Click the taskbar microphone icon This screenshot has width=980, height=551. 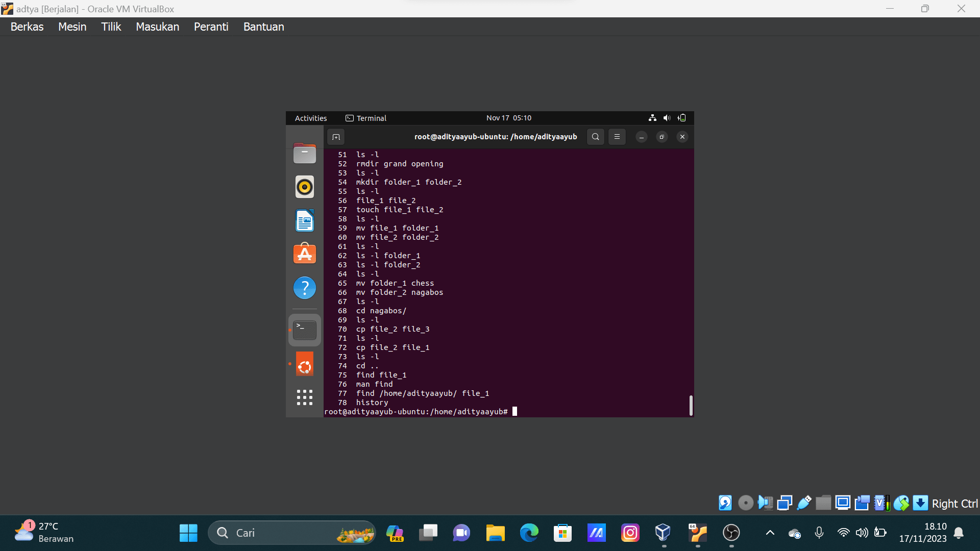(x=819, y=533)
